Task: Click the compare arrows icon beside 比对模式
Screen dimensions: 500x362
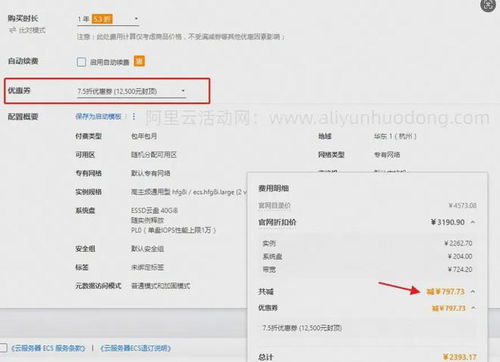Action: [13, 30]
